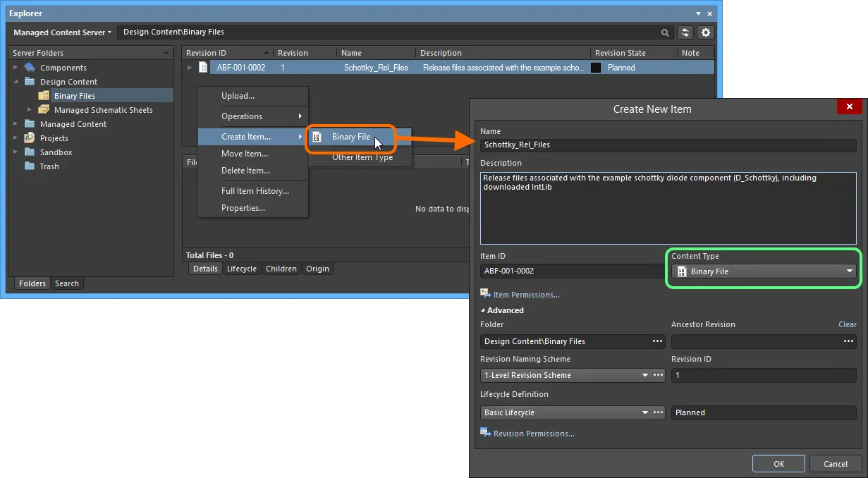Viewport: 868px width, 478px height.
Task: Click the Binary File icon in submenu
Action: tap(317, 137)
